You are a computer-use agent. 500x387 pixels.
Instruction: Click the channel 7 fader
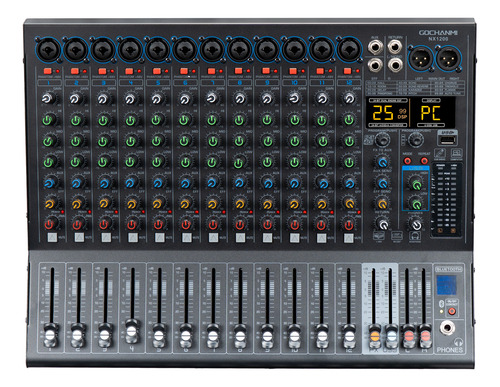[213, 335]
